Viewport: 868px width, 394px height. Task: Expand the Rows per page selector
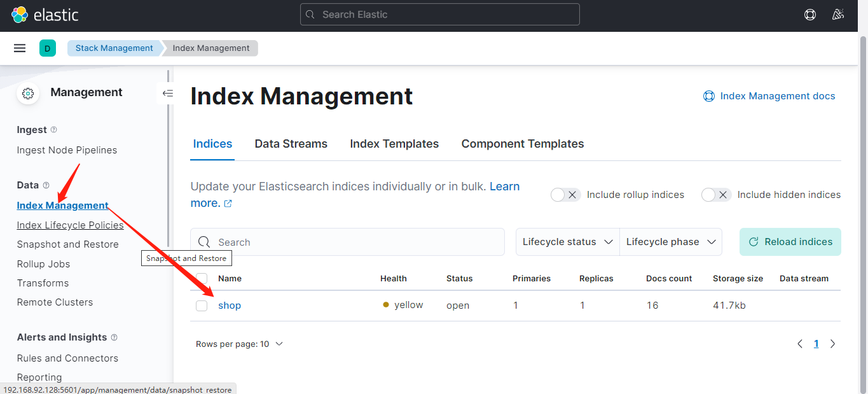[239, 344]
